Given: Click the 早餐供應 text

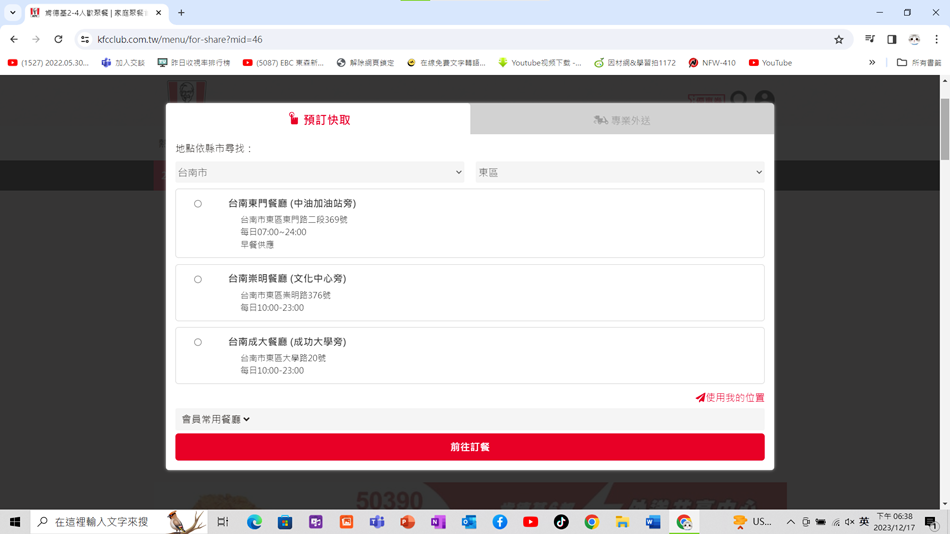Looking at the screenshot, I should 257,245.
